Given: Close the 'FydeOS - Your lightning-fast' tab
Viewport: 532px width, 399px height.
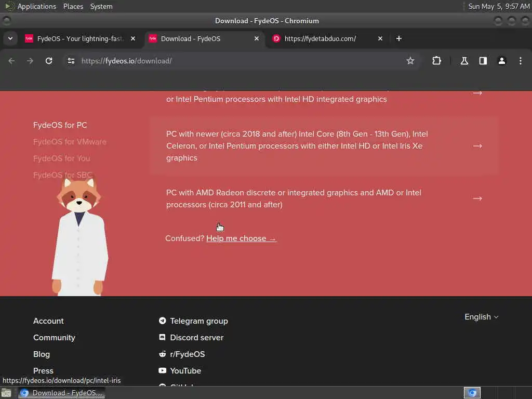Looking at the screenshot, I should (133, 38).
